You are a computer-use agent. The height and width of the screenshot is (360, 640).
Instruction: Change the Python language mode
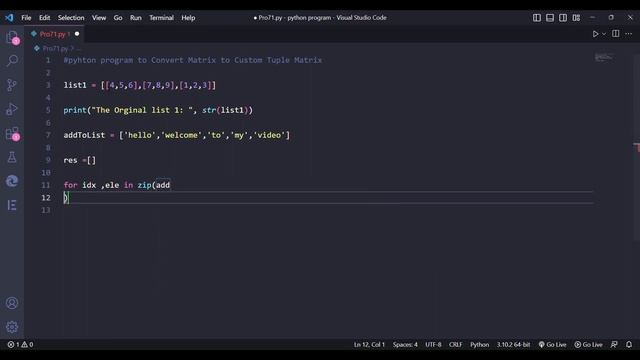[480, 344]
